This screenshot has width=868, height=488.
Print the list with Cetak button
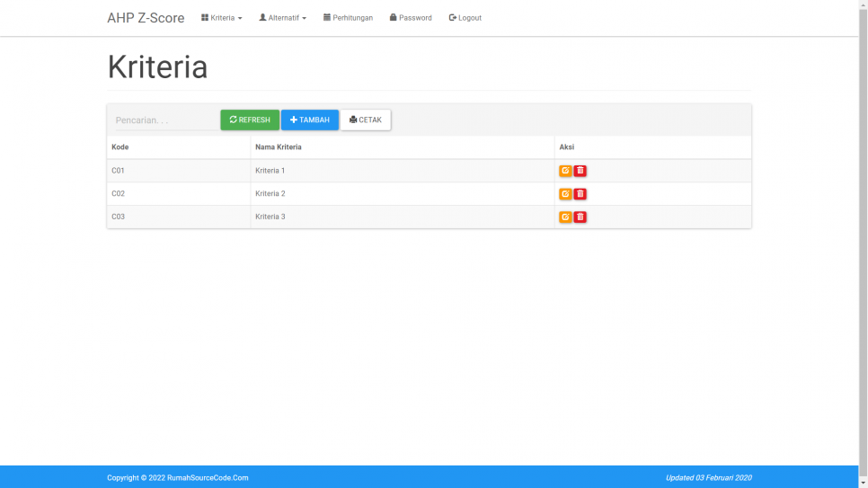coord(366,120)
